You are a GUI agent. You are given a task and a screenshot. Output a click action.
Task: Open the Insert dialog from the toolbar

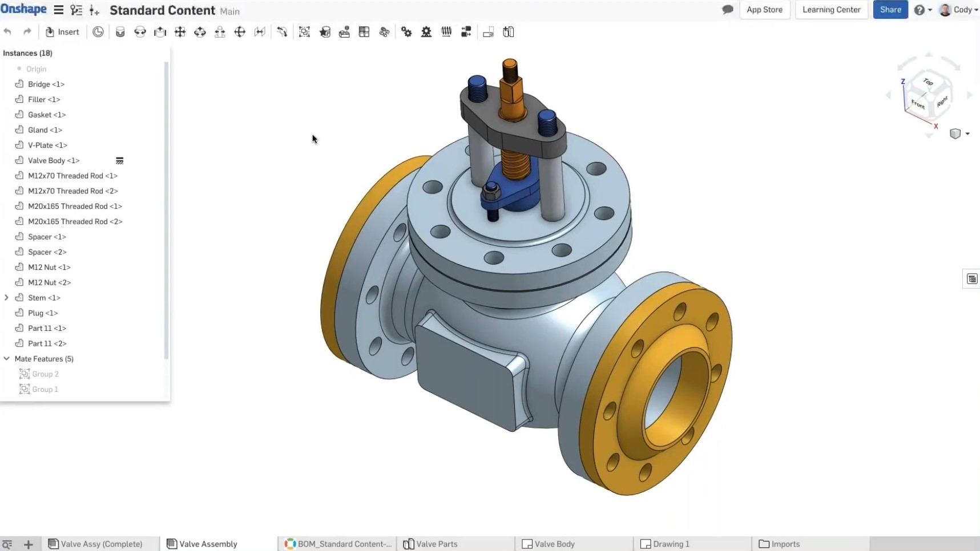[62, 31]
